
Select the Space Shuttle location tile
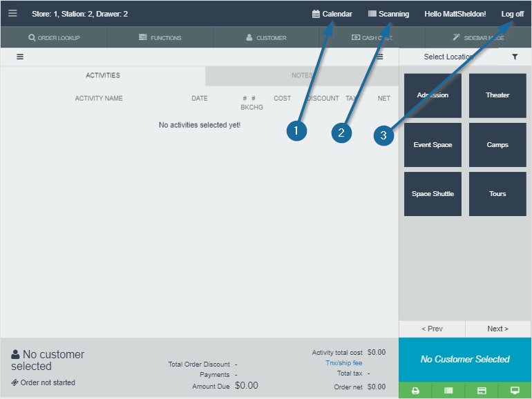[433, 194]
